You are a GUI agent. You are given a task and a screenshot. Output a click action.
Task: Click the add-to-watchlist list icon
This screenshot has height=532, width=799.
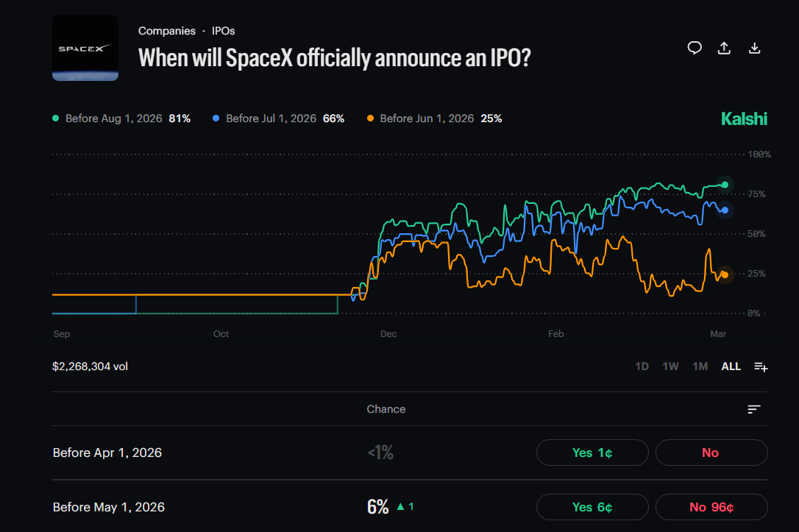tap(761, 366)
